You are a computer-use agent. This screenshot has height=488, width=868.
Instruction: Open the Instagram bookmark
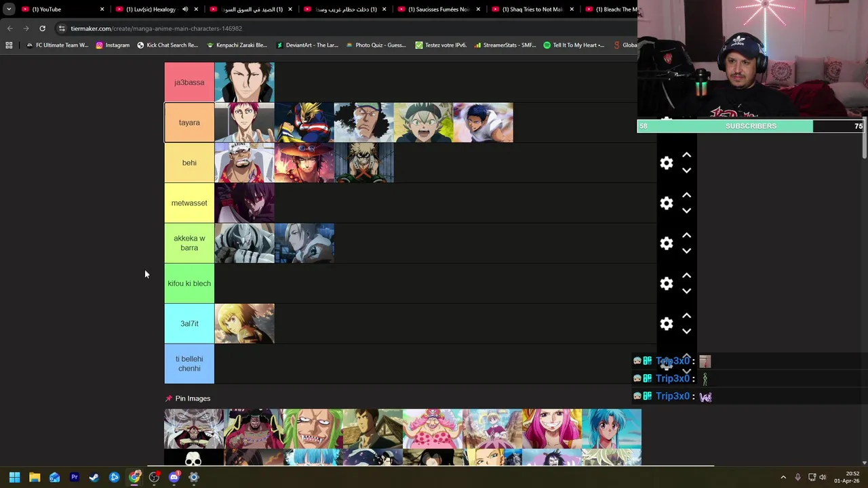(113, 45)
